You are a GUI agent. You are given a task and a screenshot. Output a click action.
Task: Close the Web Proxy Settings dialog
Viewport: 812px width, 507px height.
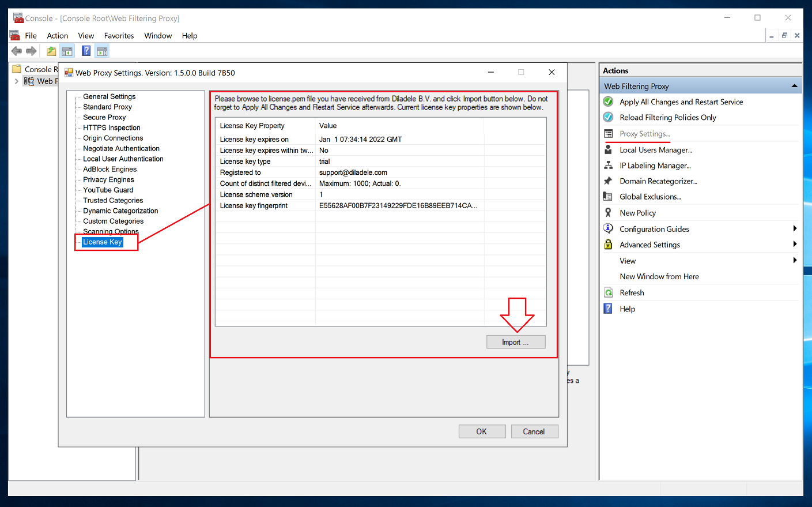click(x=552, y=72)
